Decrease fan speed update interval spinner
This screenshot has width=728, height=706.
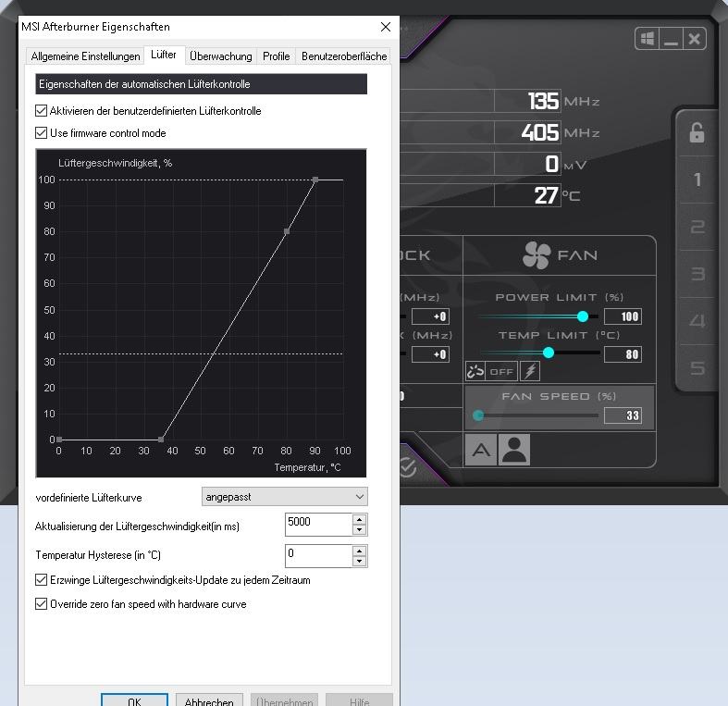tap(359, 529)
